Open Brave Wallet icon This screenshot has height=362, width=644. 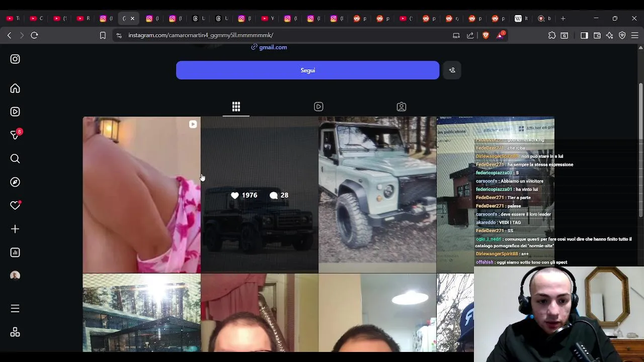tap(597, 35)
